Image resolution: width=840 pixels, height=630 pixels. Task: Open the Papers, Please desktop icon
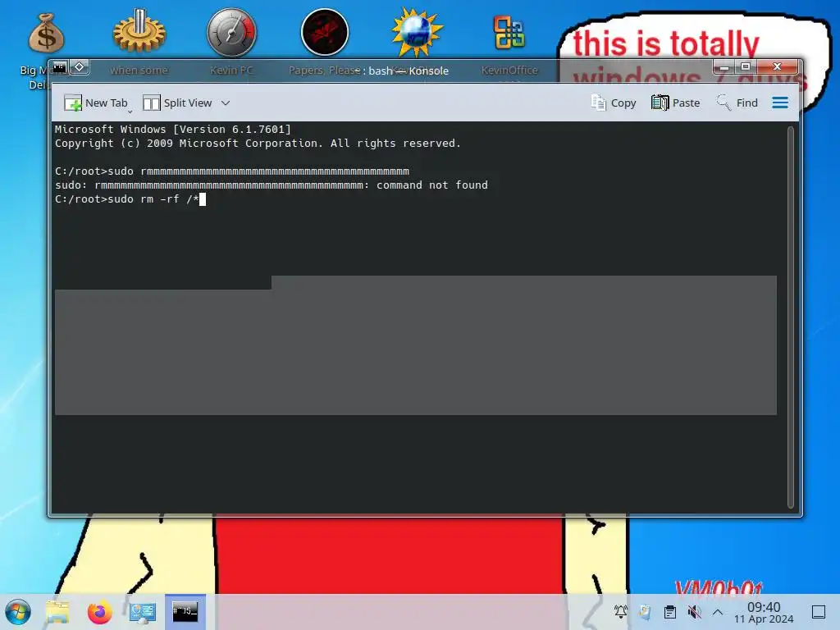click(325, 32)
